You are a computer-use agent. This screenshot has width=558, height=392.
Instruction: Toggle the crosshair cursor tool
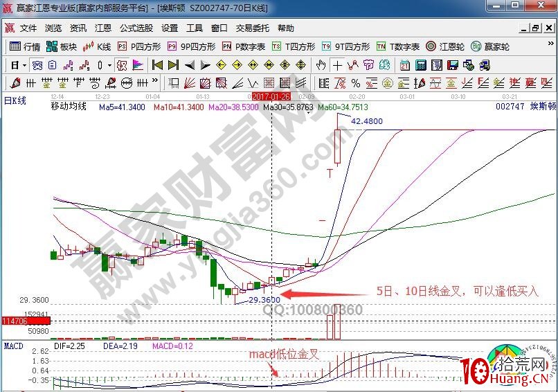pos(337,65)
